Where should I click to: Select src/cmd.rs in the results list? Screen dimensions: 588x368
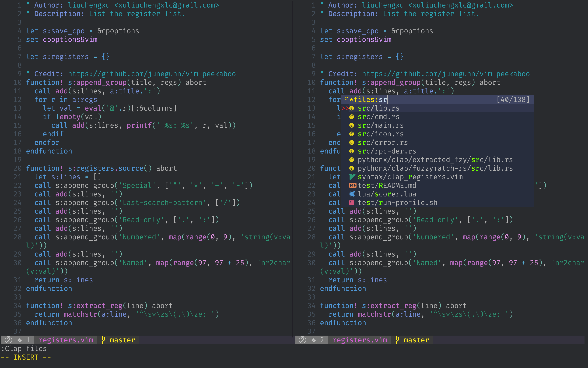[437, 117]
